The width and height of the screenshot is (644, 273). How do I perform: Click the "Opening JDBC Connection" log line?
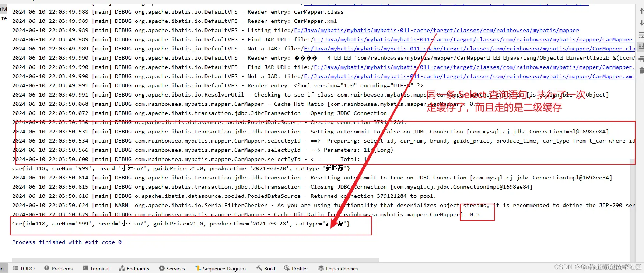point(199,113)
